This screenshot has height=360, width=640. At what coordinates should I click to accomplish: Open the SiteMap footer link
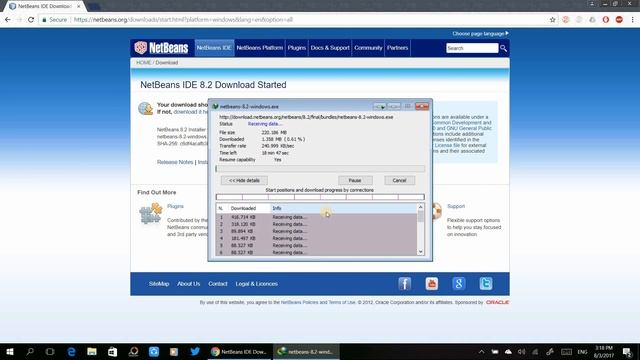click(x=159, y=284)
